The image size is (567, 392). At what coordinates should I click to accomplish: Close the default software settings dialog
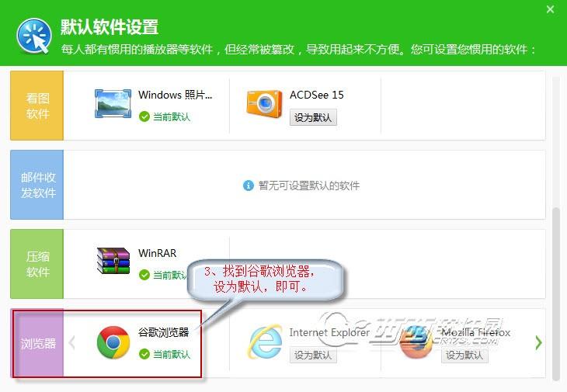pos(551,9)
